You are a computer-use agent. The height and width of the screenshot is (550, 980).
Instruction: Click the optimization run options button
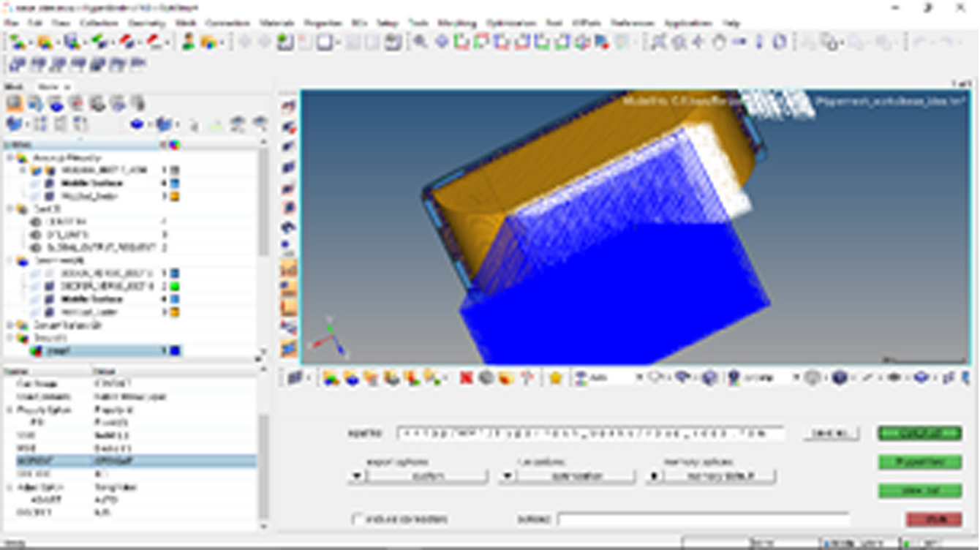pyautogui.click(x=576, y=476)
